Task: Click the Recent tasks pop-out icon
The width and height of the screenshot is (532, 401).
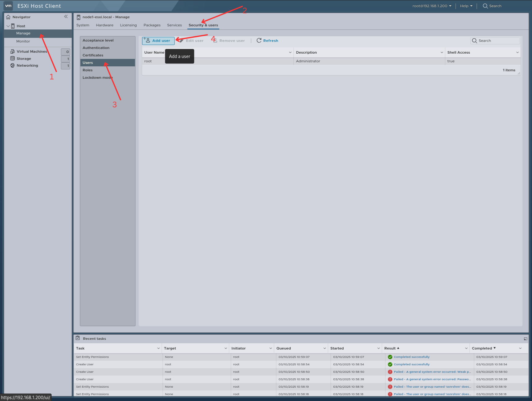Action: (525, 338)
